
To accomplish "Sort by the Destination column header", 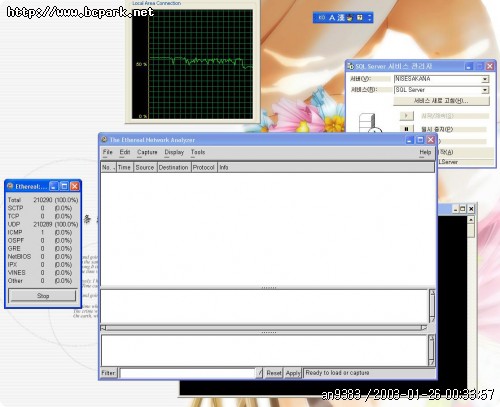I will point(174,167).
